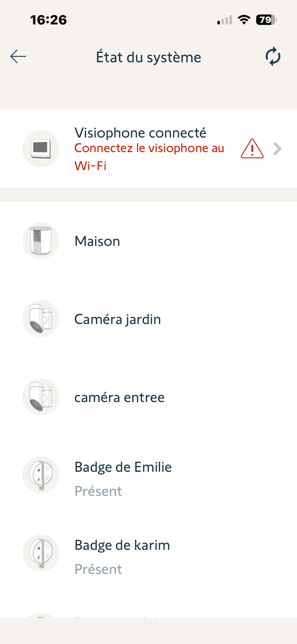
Task: Expand Visiophone connecté details chevron
Action: [277, 149]
